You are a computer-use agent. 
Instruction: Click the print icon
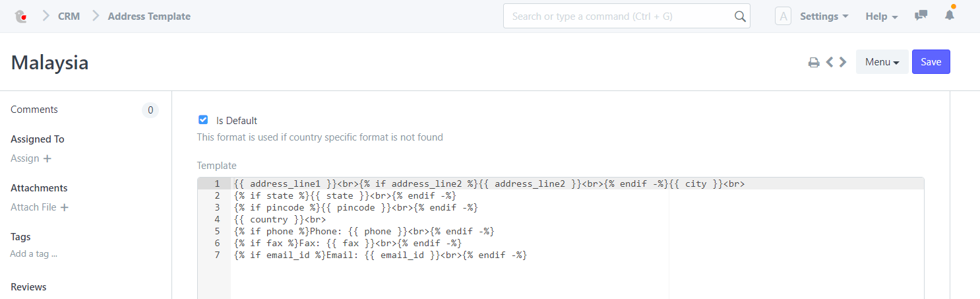point(814,63)
